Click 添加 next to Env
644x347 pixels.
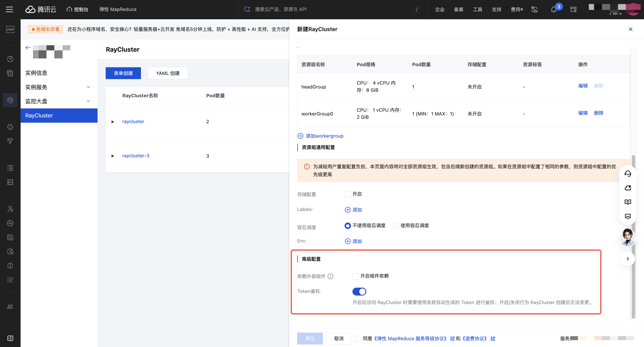tap(353, 241)
